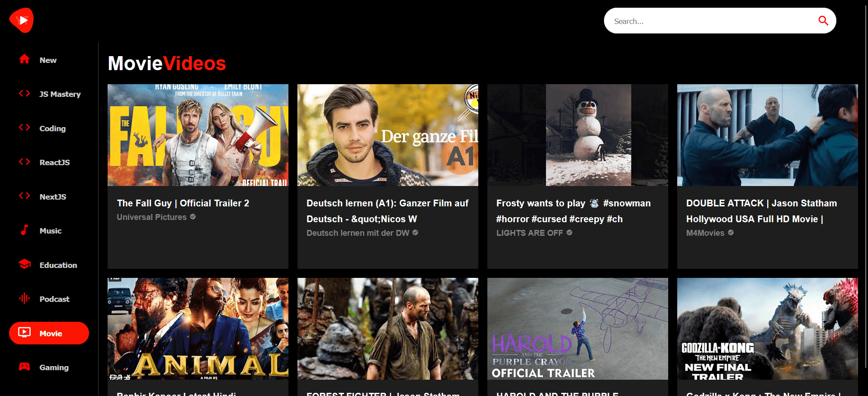The width and height of the screenshot is (868, 396).
Task: Click title Deutsch lernen (A1): Ganzer Film
Action: click(x=387, y=211)
